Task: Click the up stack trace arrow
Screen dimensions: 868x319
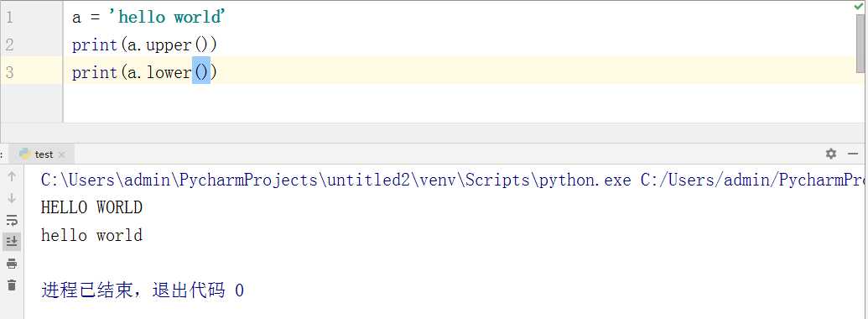Action: 12,176
